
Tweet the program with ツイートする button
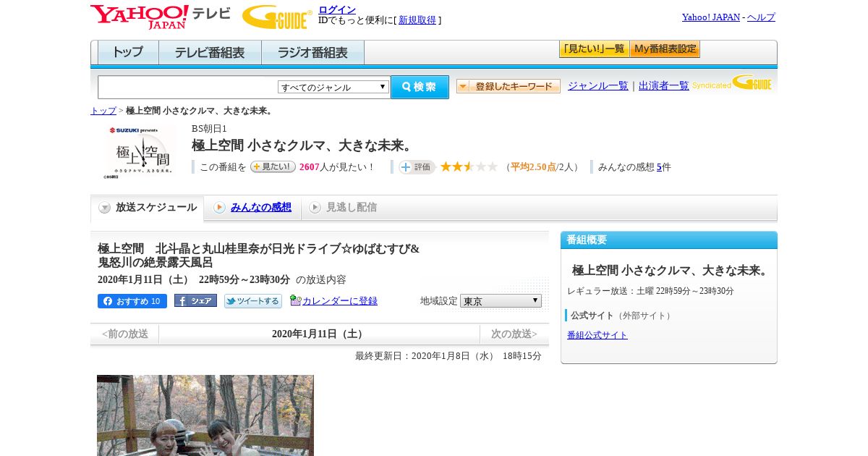pos(253,301)
